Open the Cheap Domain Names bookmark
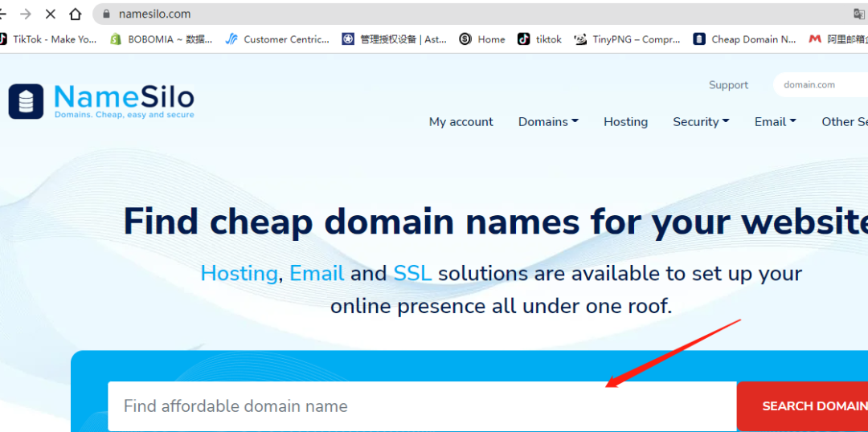The image size is (868, 432). click(744, 39)
